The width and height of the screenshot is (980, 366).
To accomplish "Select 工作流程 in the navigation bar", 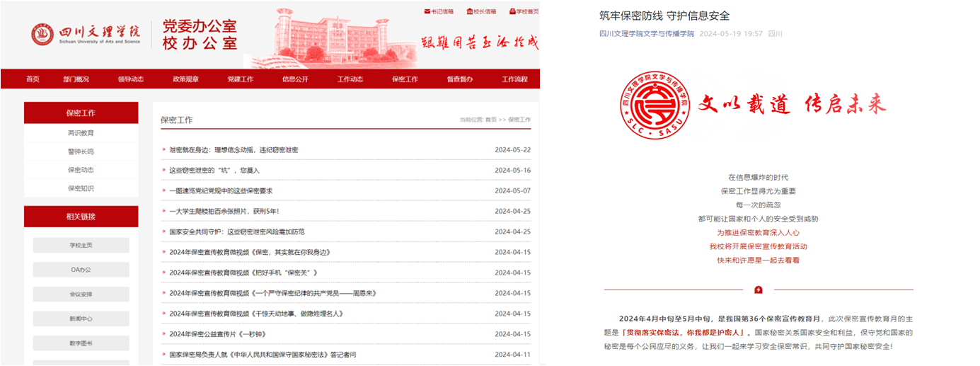I will (x=514, y=79).
